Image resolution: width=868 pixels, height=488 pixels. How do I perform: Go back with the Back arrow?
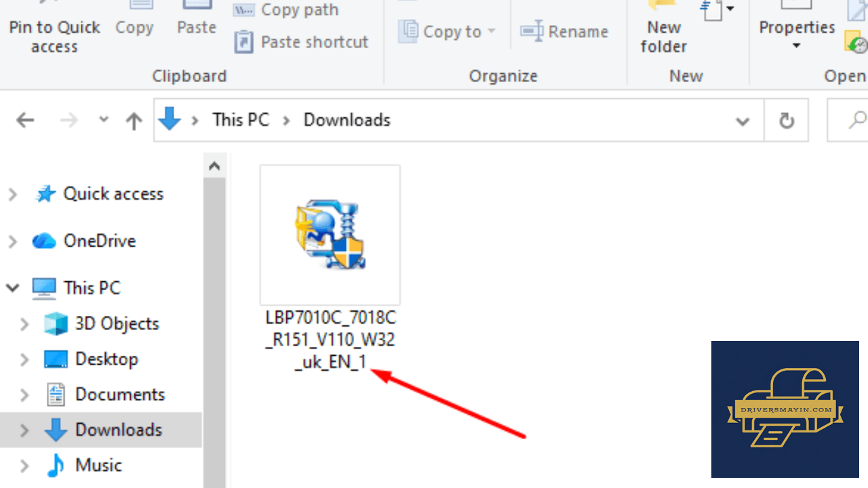[25, 121]
